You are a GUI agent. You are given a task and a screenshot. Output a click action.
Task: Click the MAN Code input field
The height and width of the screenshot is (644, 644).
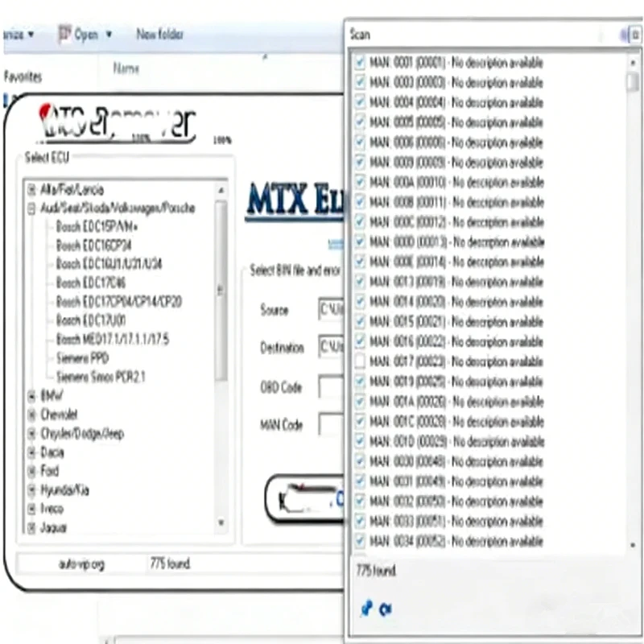(331, 424)
